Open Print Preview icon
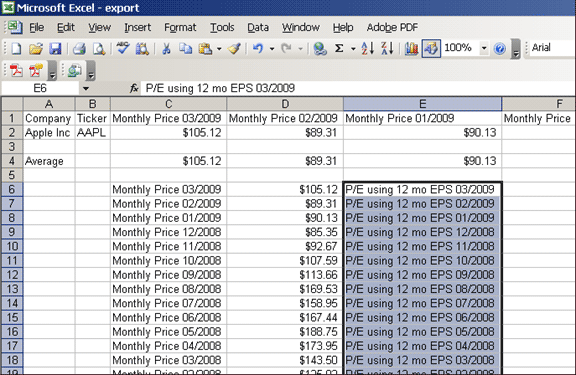The height and width of the screenshot is (375, 576). coord(98,48)
